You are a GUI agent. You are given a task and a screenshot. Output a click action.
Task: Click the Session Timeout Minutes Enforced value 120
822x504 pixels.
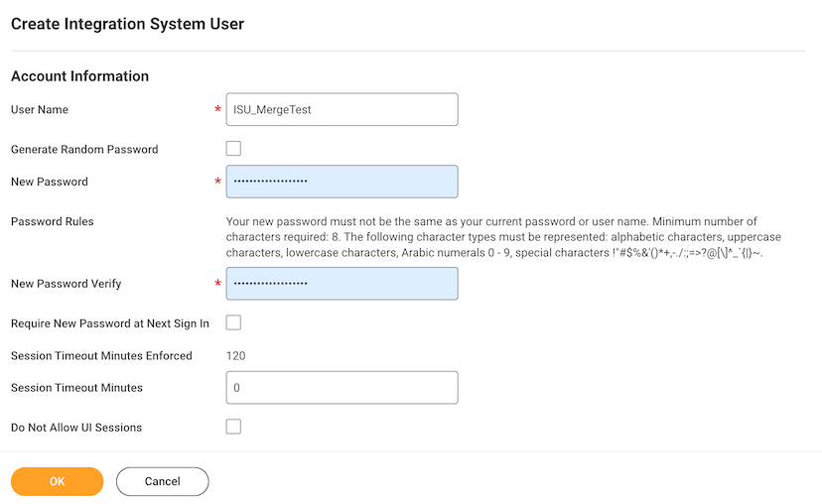236,355
